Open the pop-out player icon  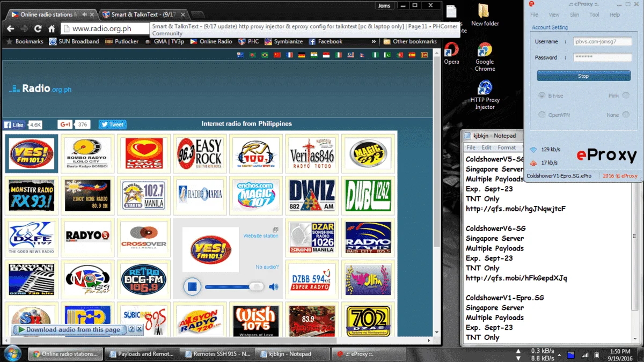275,230
